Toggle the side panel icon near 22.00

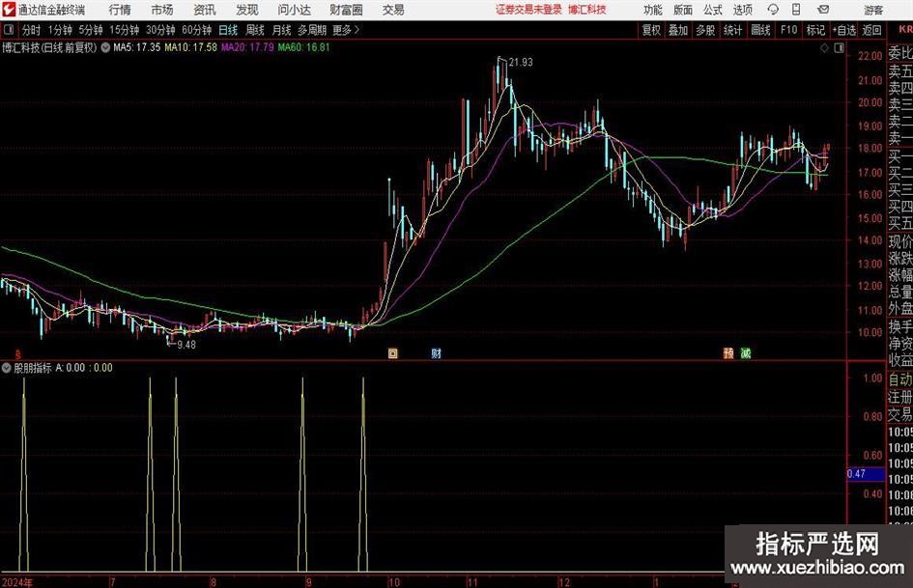(839, 48)
